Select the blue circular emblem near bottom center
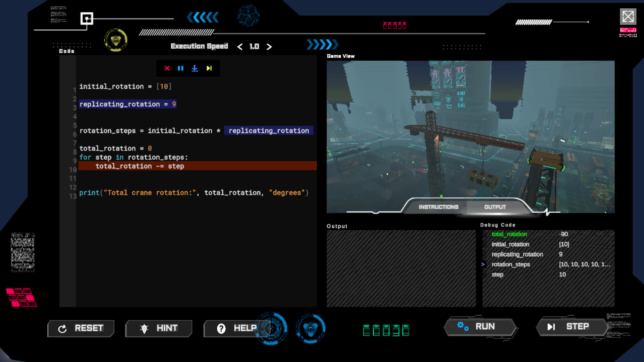The width and height of the screenshot is (644, 362). [x=310, y=329]
